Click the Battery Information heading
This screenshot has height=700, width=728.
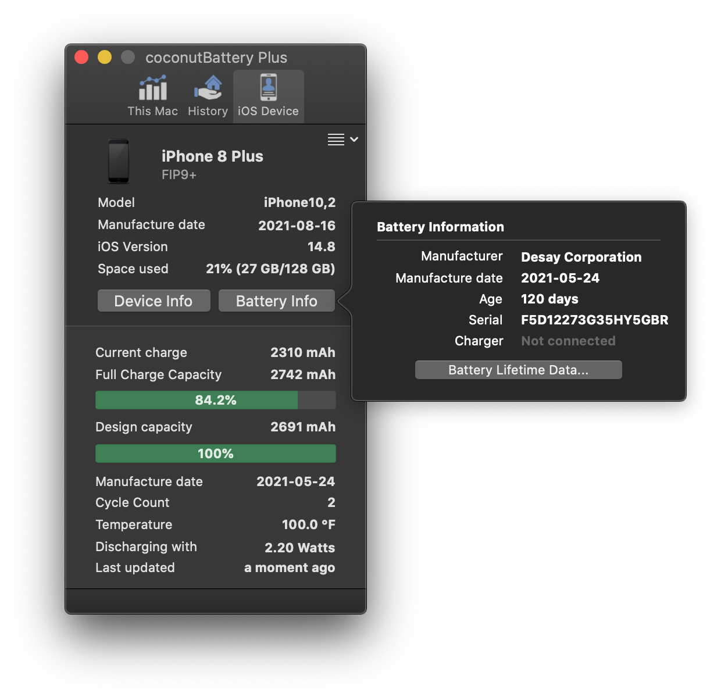440,227
